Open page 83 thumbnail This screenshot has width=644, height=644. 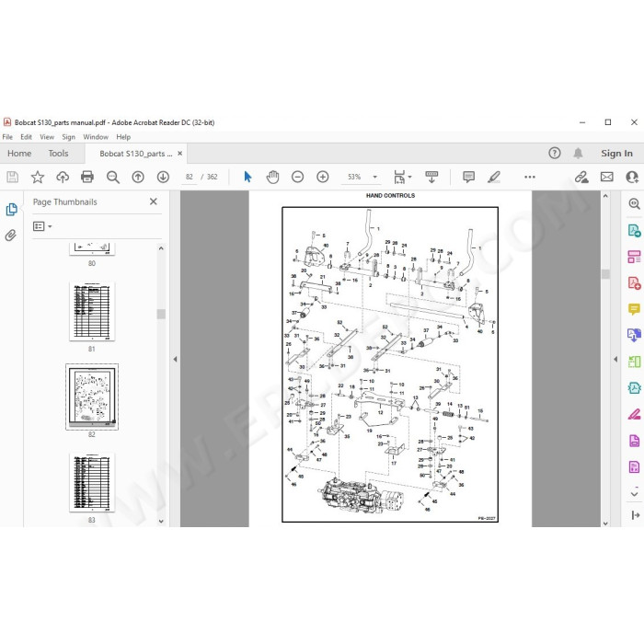tap(92, 482)
